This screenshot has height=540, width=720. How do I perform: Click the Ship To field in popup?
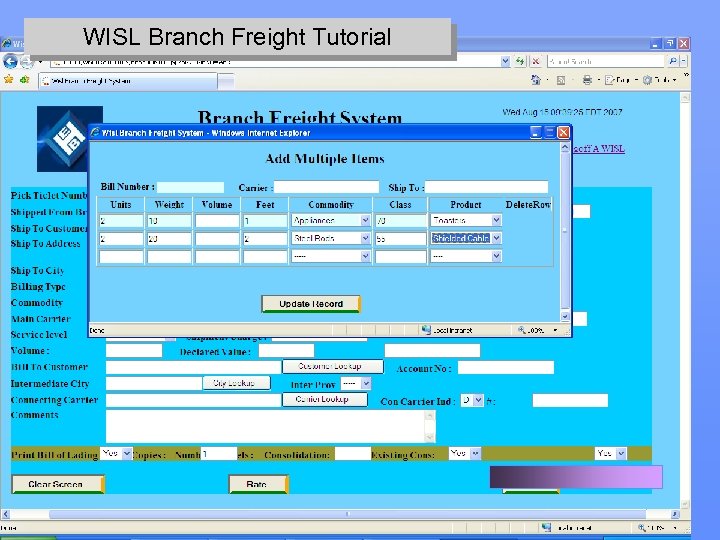[486, 187]
